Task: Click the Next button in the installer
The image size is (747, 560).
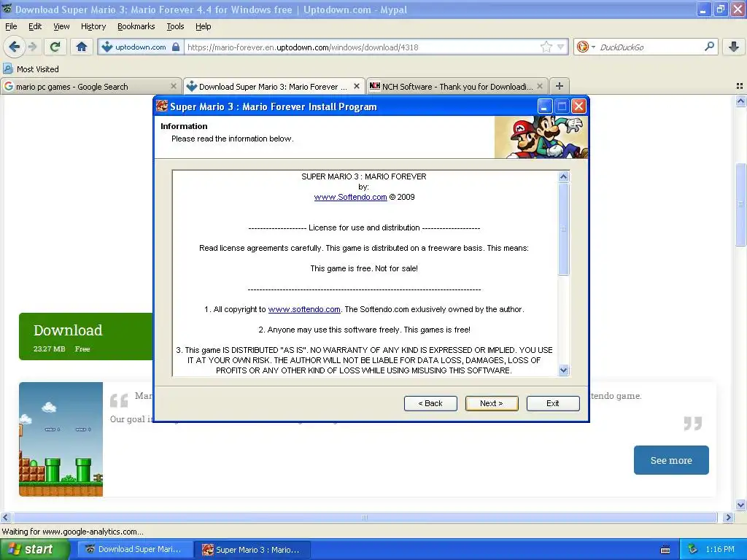Action: [492, 403]
